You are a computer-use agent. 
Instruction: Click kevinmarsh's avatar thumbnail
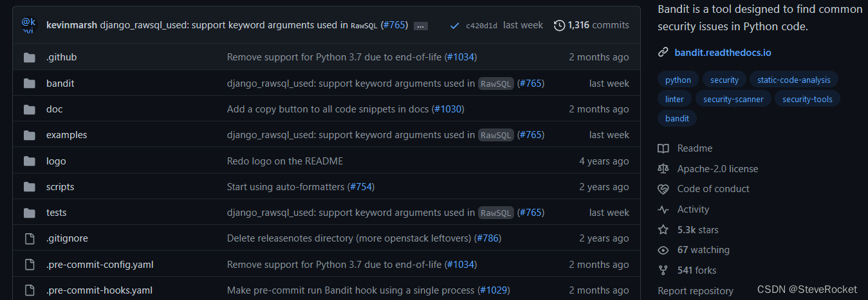(x=29, y=25)
